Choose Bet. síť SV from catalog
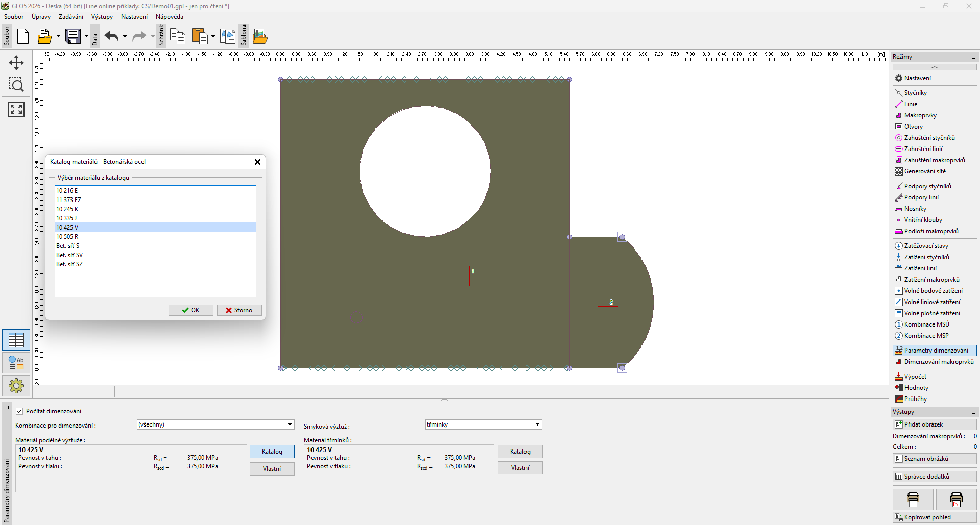The height and width of the screenshot is (525, 980). click(x=69, y=255)
